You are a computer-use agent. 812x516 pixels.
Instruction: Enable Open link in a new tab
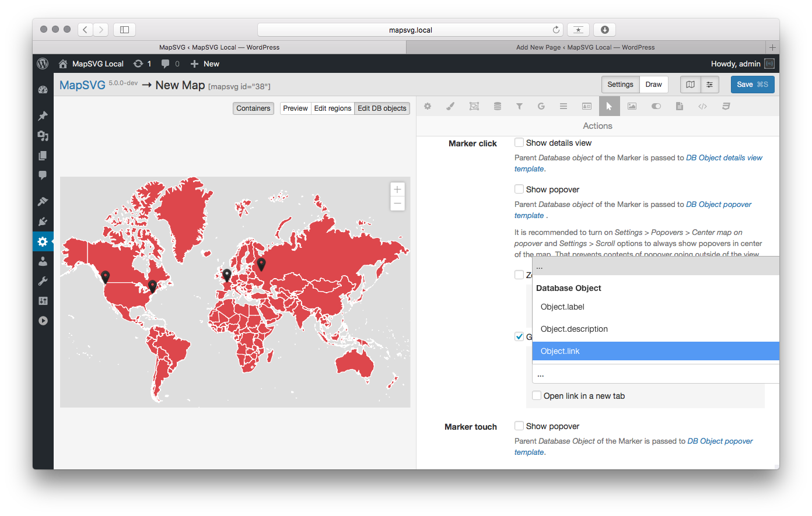pos(536,395)
